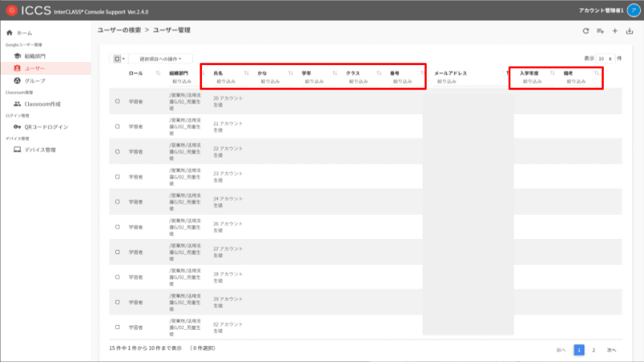Click the クラス filter input
Image resolution: width=644 pixels, height=362 pixels.
point(363,82)
